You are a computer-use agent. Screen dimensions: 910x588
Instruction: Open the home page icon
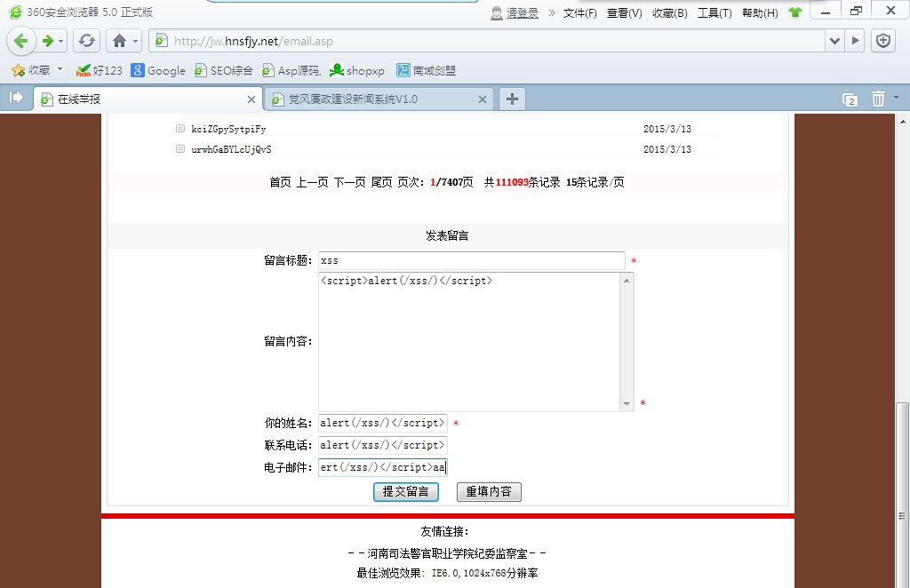120,41
